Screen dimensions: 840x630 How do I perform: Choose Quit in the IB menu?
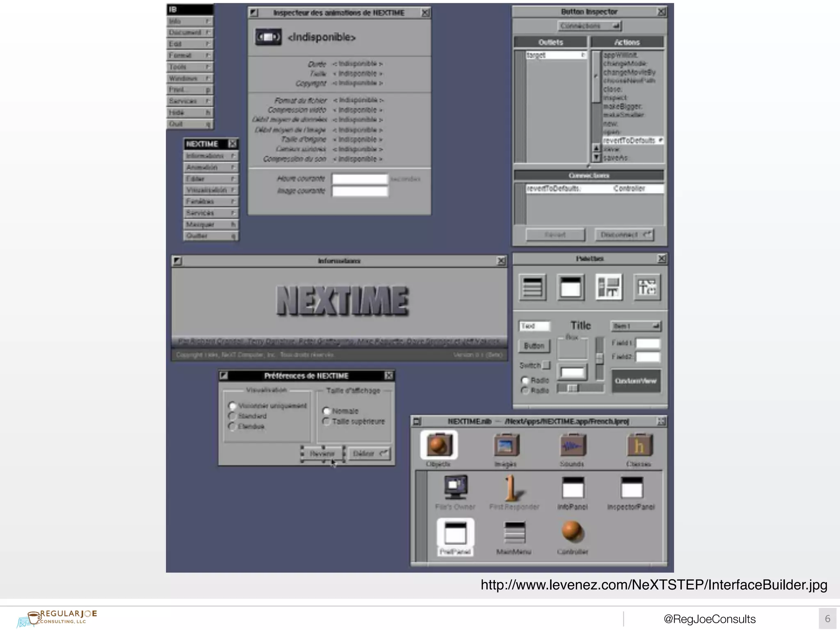pyautogui.click(x=190, y=124)
